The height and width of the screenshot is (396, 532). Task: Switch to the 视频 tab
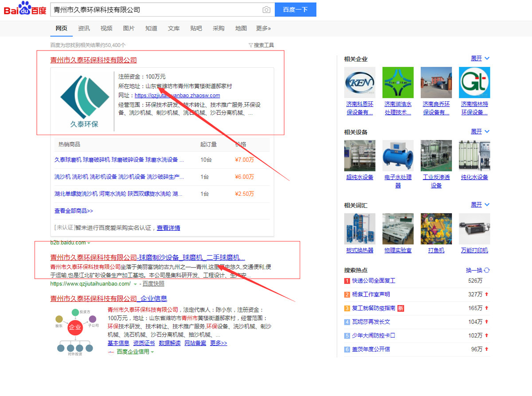[x=106, y=28]
